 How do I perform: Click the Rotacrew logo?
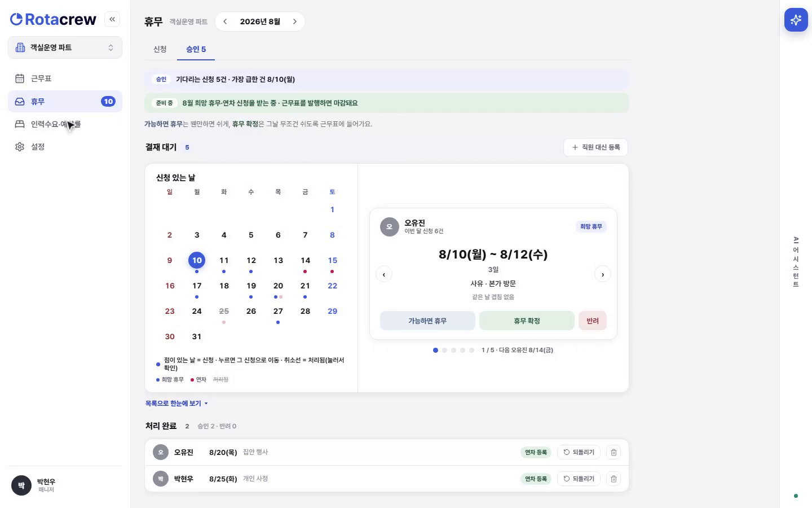[53, 19]
